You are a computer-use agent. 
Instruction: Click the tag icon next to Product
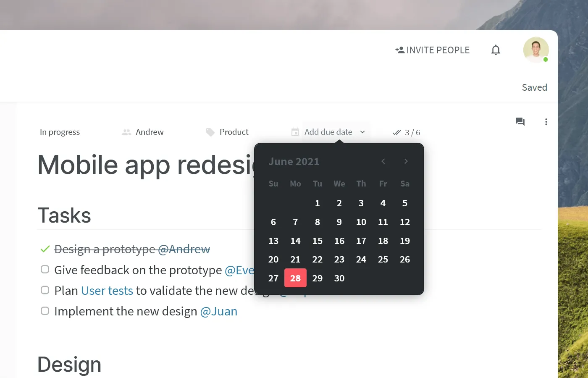210,132
